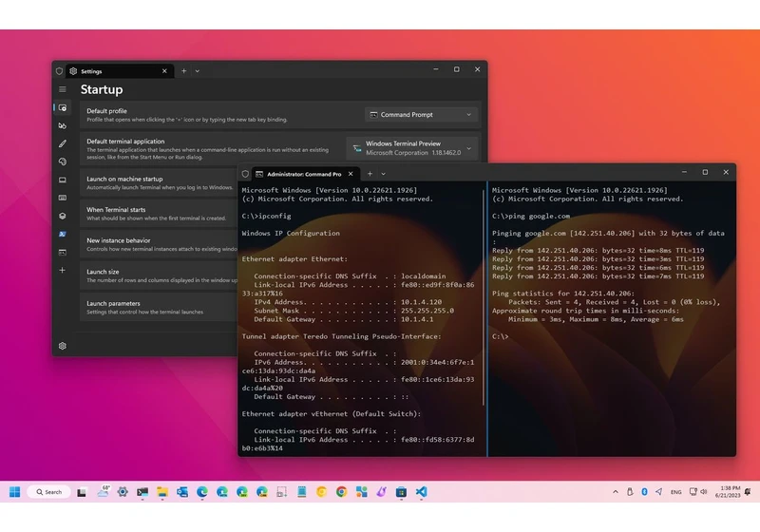
Task: Open Task View from the taskbar
Action: [x=82, y=492]
